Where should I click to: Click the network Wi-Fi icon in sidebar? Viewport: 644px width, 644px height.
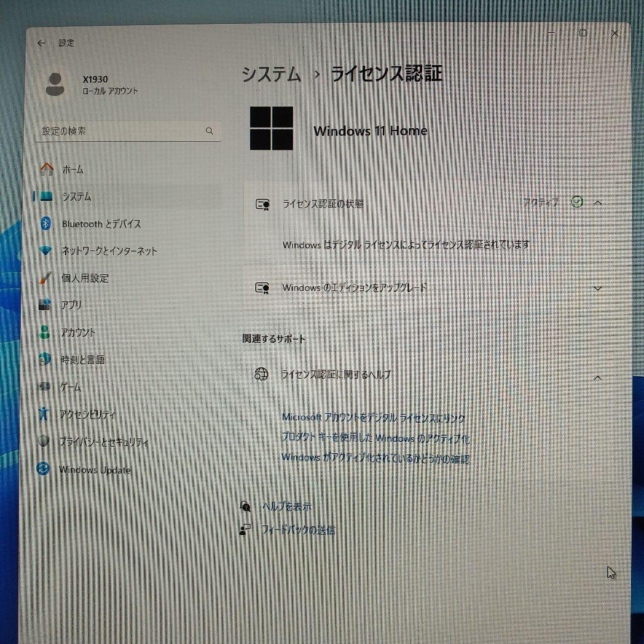pos(45,250)
